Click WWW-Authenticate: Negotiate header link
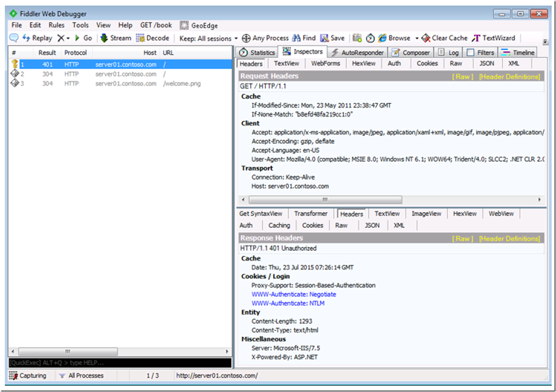 (294, 294)
